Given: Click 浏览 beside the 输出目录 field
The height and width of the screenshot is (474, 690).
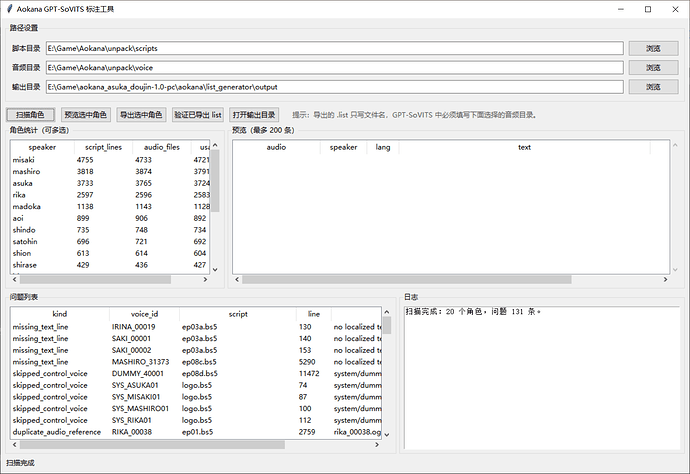Looking at the screenshot, I should click(653, 88).
